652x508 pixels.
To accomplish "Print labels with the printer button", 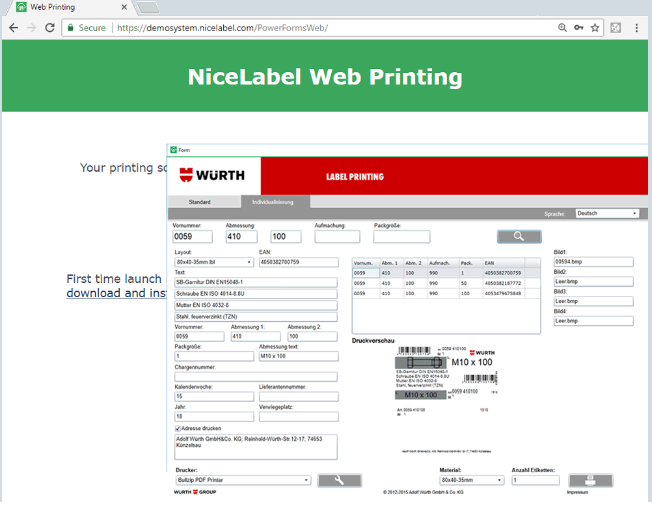I will click(x=590, y=480).
